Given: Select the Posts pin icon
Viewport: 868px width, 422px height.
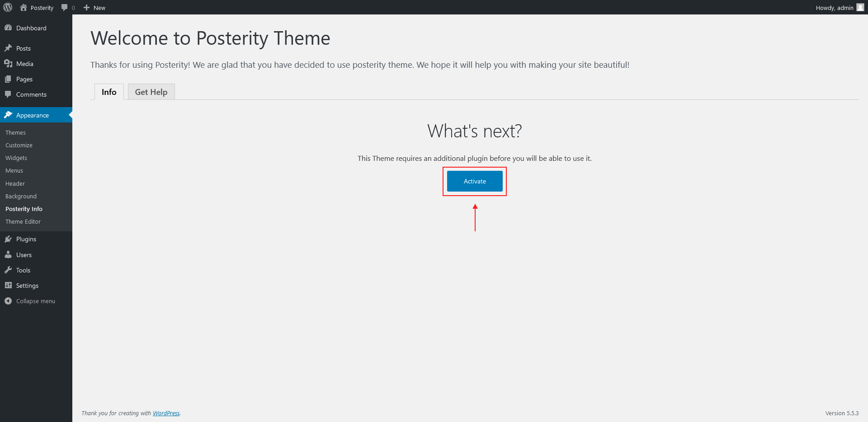Looking at the screenshot, I should coord(8,48).
